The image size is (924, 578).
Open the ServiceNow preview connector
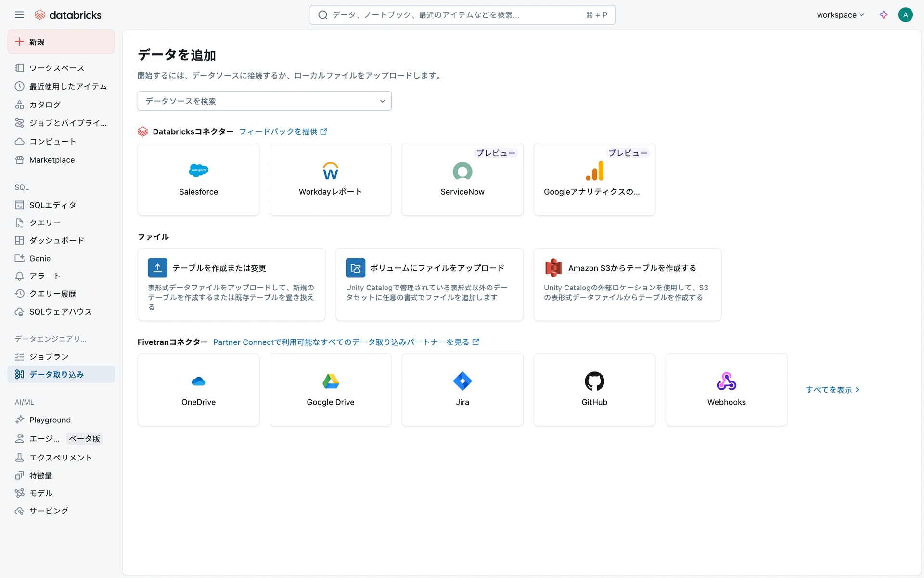[x=462, y=179]
